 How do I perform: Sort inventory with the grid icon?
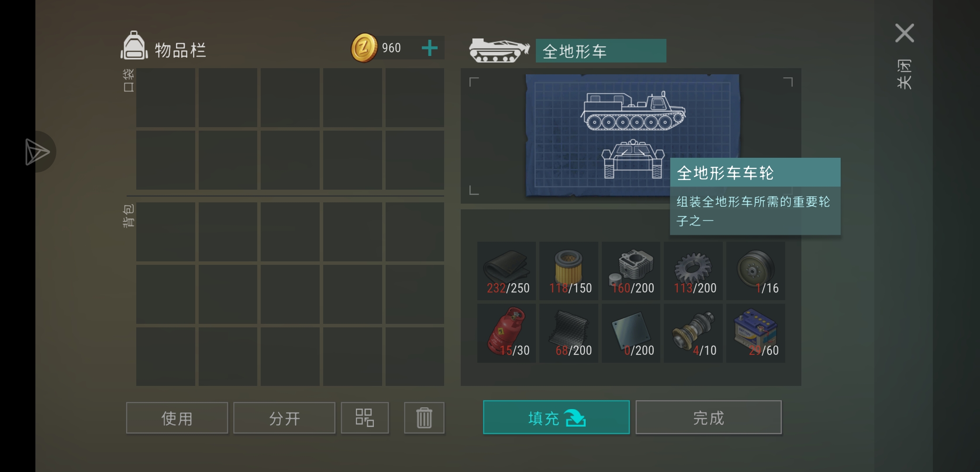click(x=365, y=418)
